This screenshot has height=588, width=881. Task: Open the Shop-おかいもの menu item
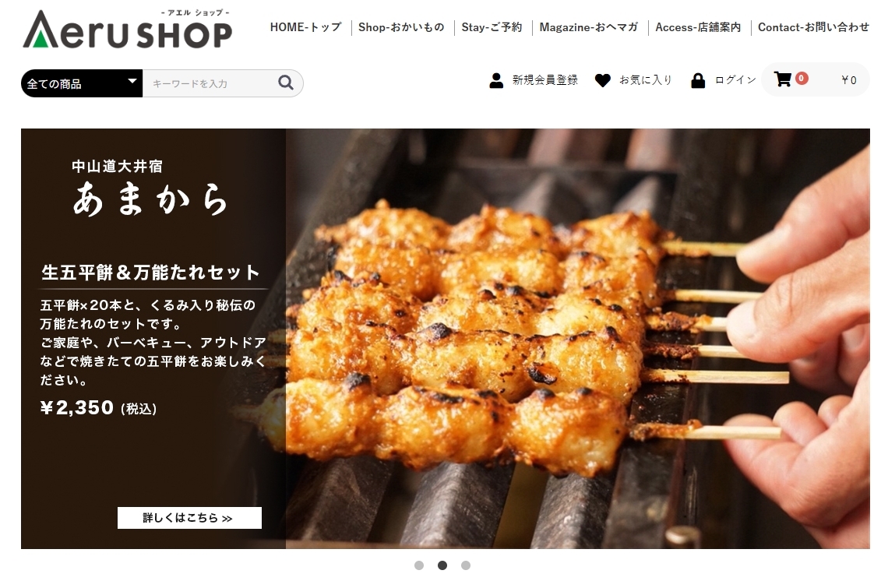(401, 27)
